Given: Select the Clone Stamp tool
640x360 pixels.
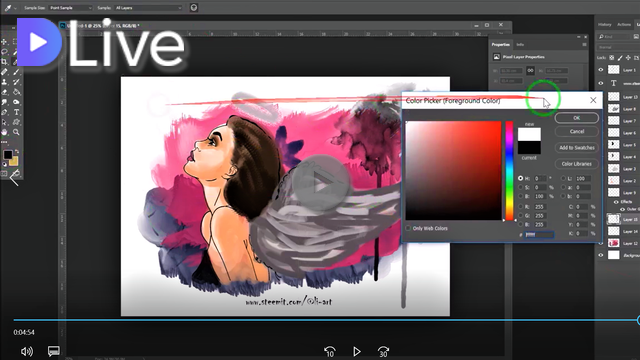Looking at the screenshot, I should coord(4,82).
